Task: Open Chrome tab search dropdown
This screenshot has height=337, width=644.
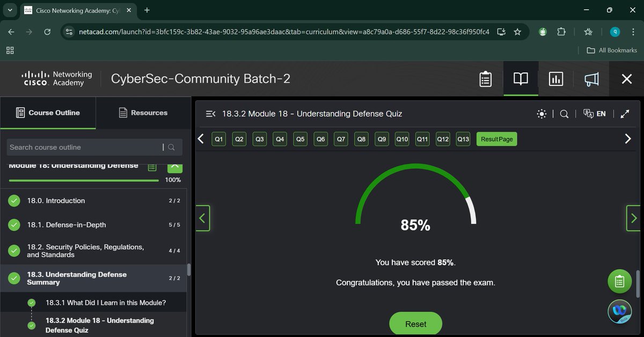Action: click(x=10, y=10)
